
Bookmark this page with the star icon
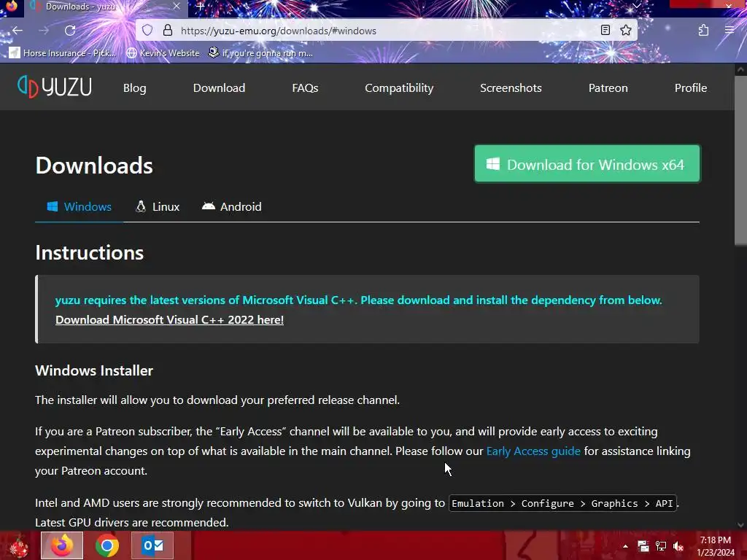625,31
